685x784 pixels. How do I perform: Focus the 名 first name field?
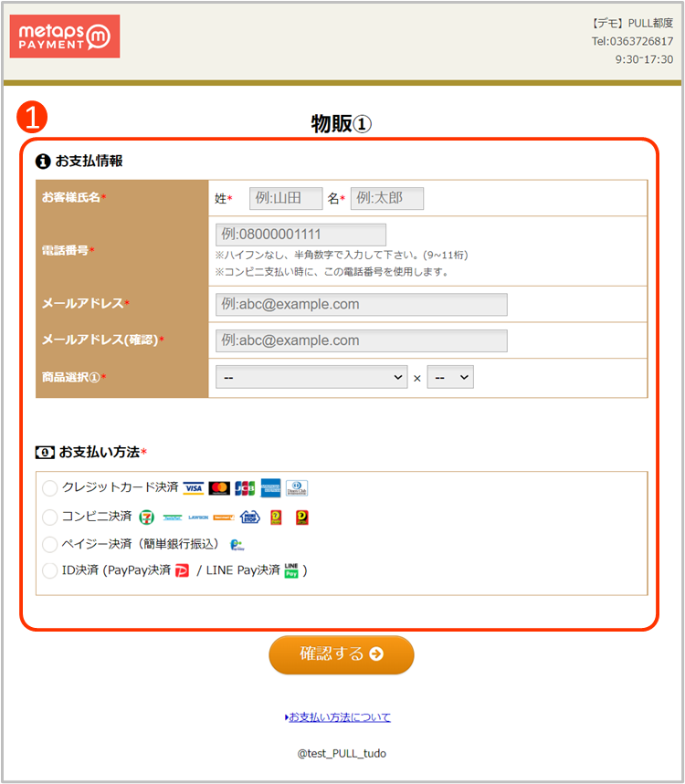click(386, 198)
